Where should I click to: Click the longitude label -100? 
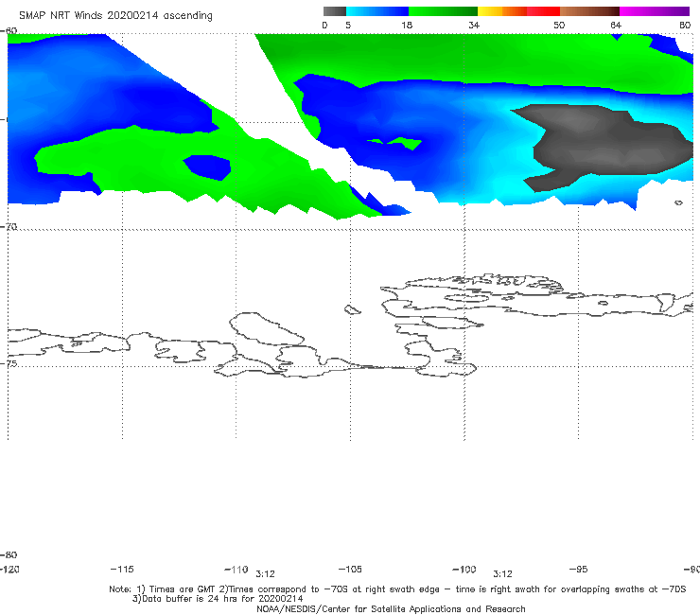(x=464, y=569)
